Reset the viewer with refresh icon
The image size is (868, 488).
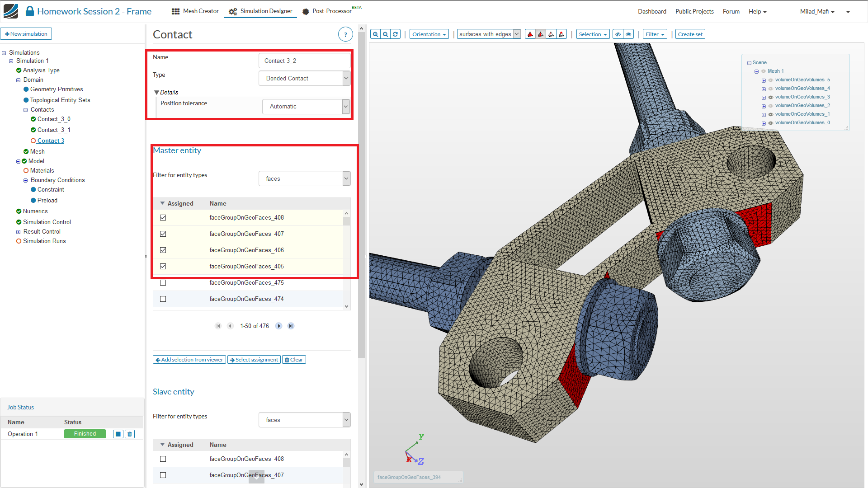396,34
